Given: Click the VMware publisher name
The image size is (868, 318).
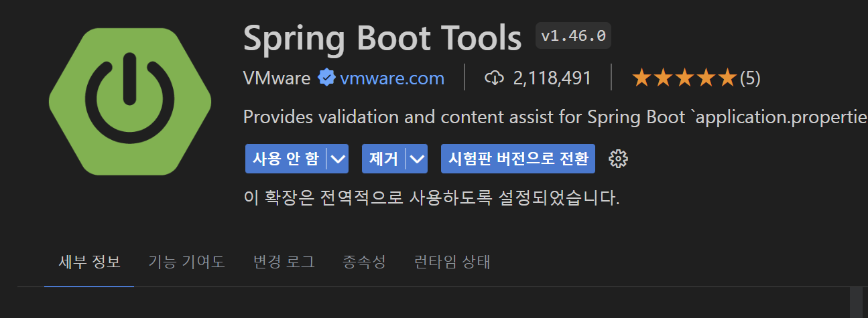Looking at the screenshot, I should [x=277, y=78].
